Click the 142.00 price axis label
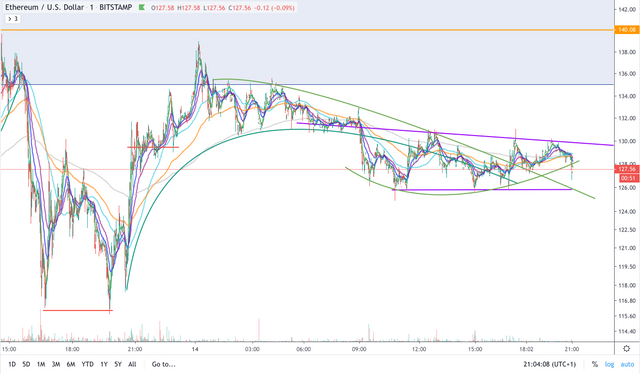This screenshot has height=373, width=640. click(x=627, y=9)
